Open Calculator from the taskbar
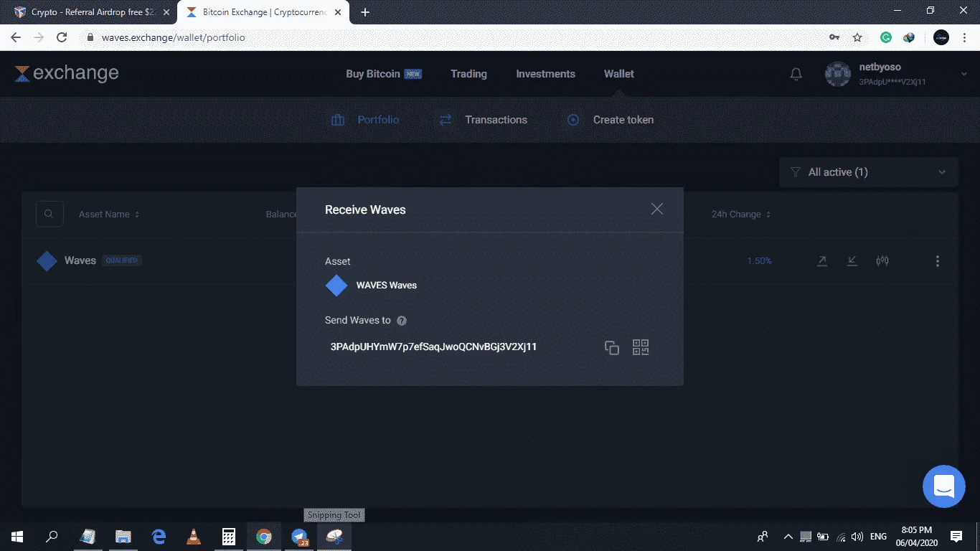This screenshot has height=551, width=980. click(229, 536)
